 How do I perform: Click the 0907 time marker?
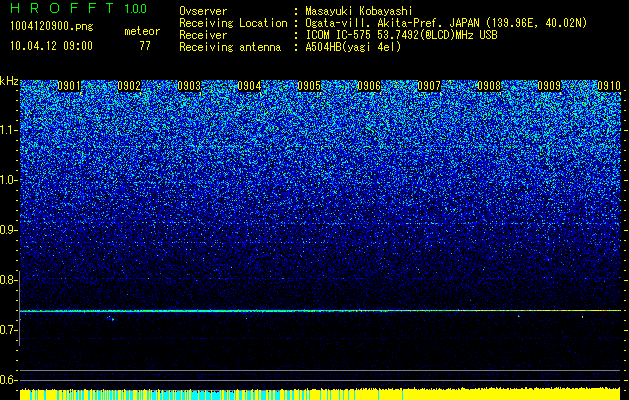tap(429, 86)
